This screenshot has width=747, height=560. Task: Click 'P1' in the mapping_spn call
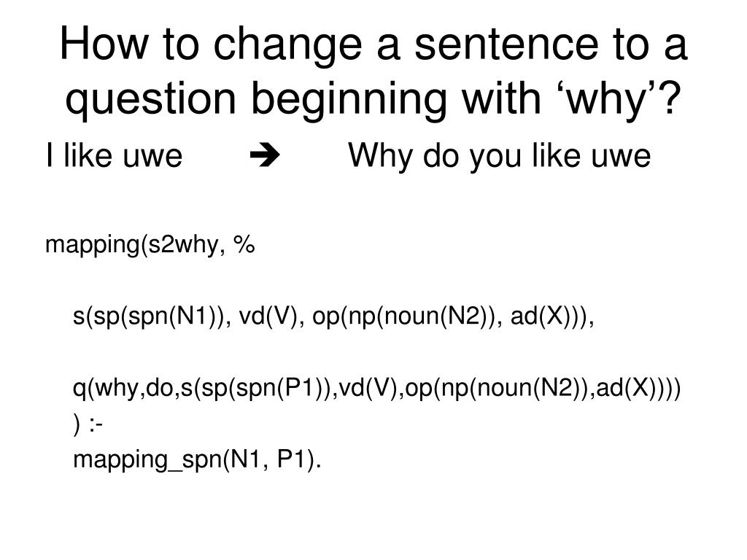coord(292,459)
